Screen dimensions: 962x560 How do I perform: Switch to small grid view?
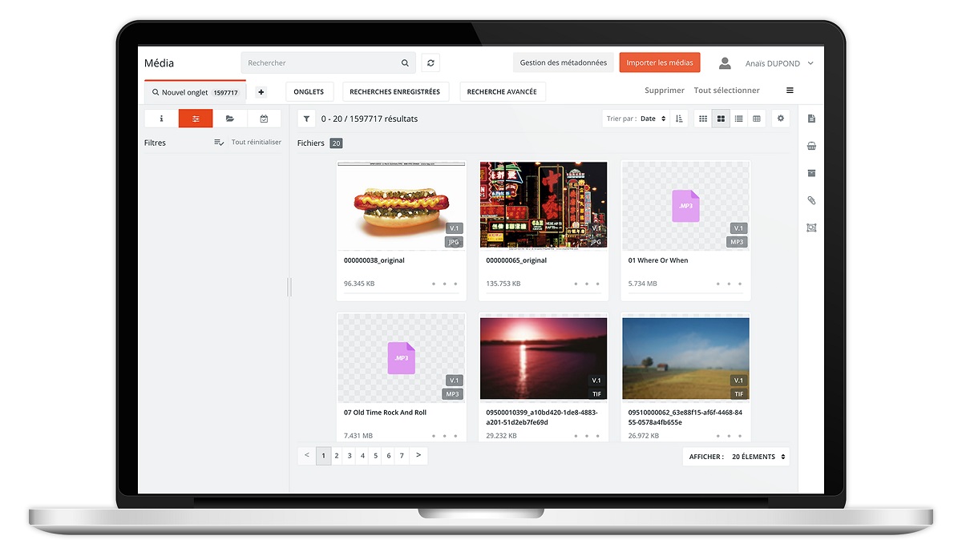pos(703,119)
